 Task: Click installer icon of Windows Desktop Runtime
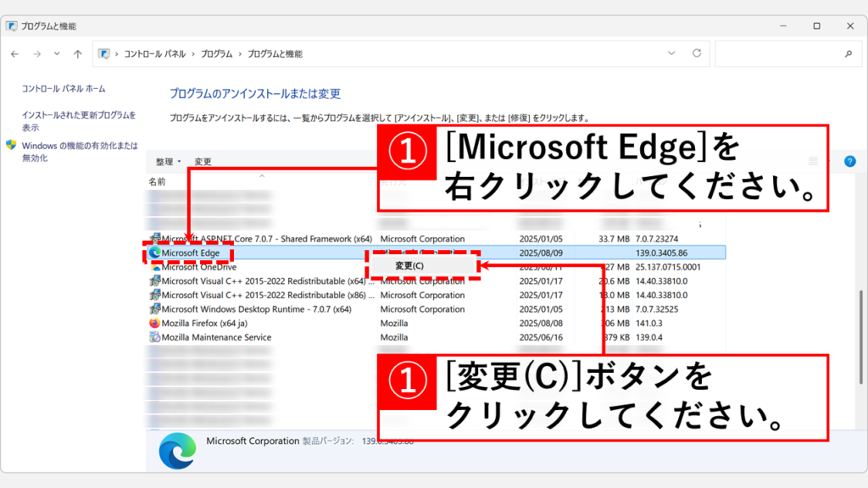[154, 308]
